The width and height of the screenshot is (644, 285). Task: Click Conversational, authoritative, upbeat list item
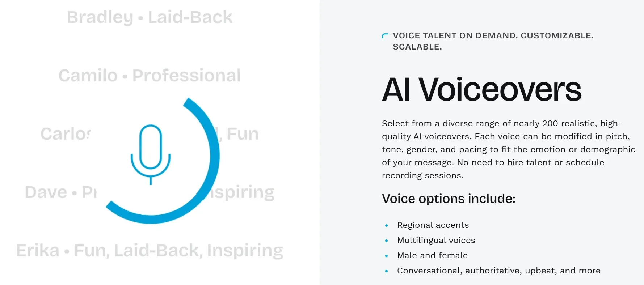click(x=499, y=271)
